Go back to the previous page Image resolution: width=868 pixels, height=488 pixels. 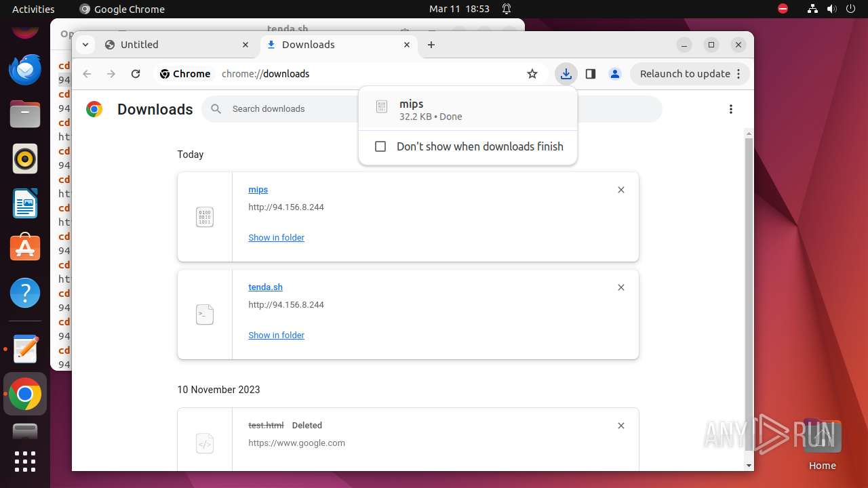pyautogui.click(x=87, y=74)
